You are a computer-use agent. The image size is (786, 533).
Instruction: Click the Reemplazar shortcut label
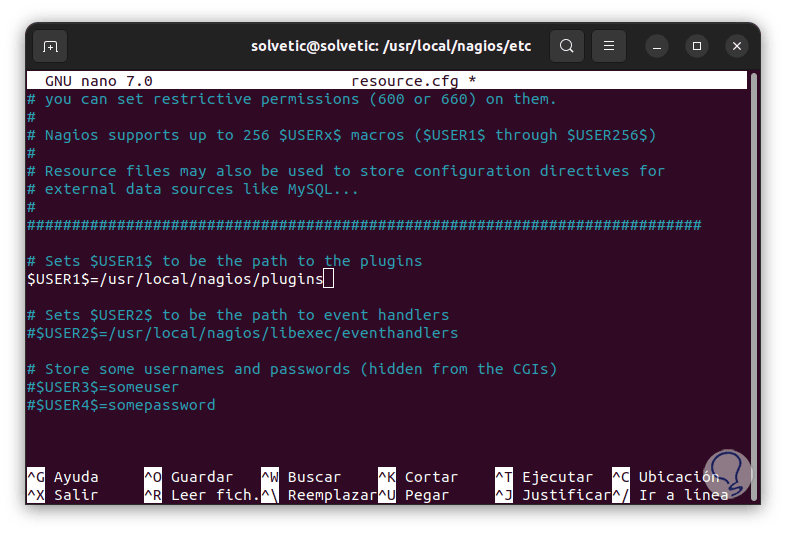click(332, 495)
